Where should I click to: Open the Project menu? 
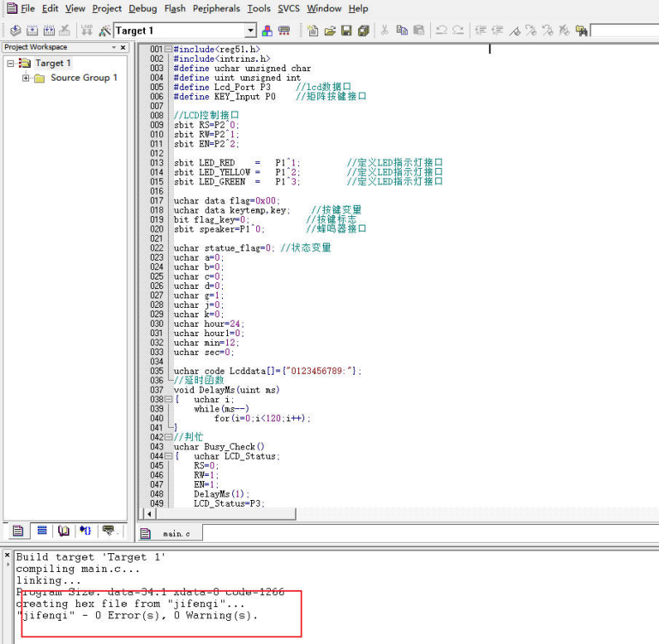tap(107, 9)
